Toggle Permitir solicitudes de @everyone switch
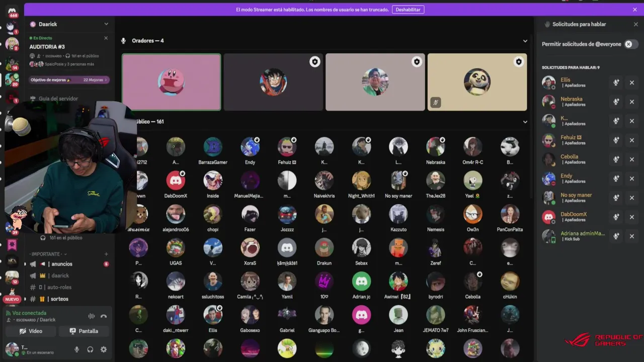 click(631, 44)
